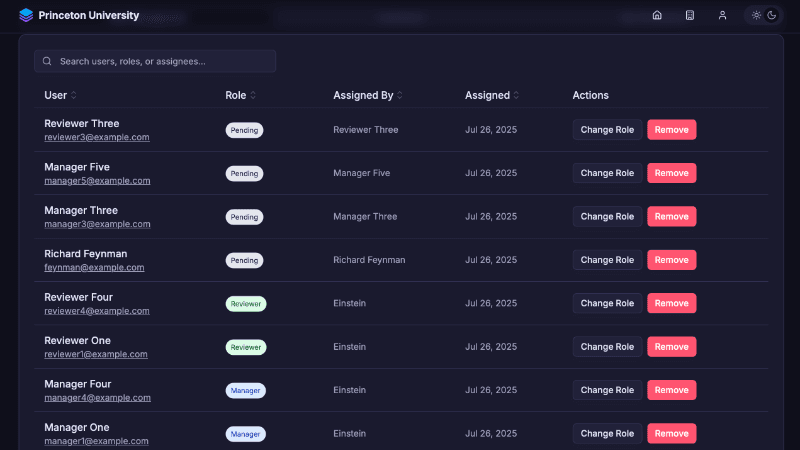Image resolution: width=800 pixels, height=450 pixels.
Task: Sort by User column header arrows
Action: pyautogui.click(x=74, y=96)
